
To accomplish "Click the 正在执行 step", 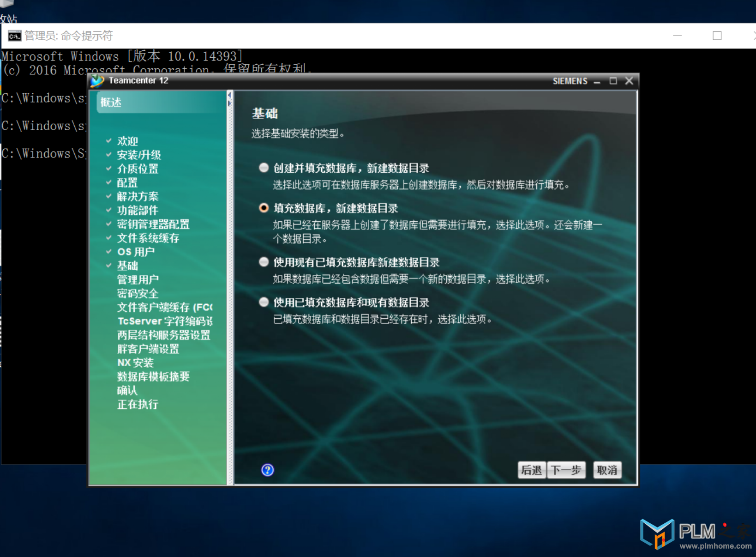I will pyautogui.click(x=138, y=404).
